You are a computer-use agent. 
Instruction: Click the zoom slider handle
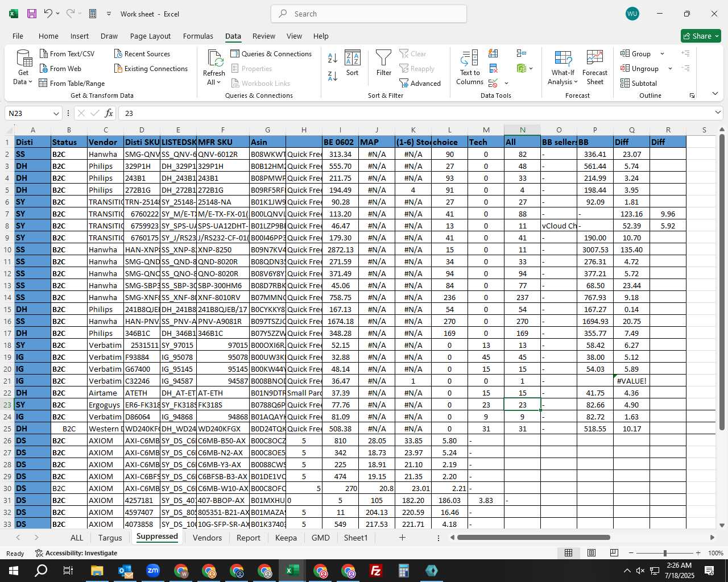pos(665,553)
